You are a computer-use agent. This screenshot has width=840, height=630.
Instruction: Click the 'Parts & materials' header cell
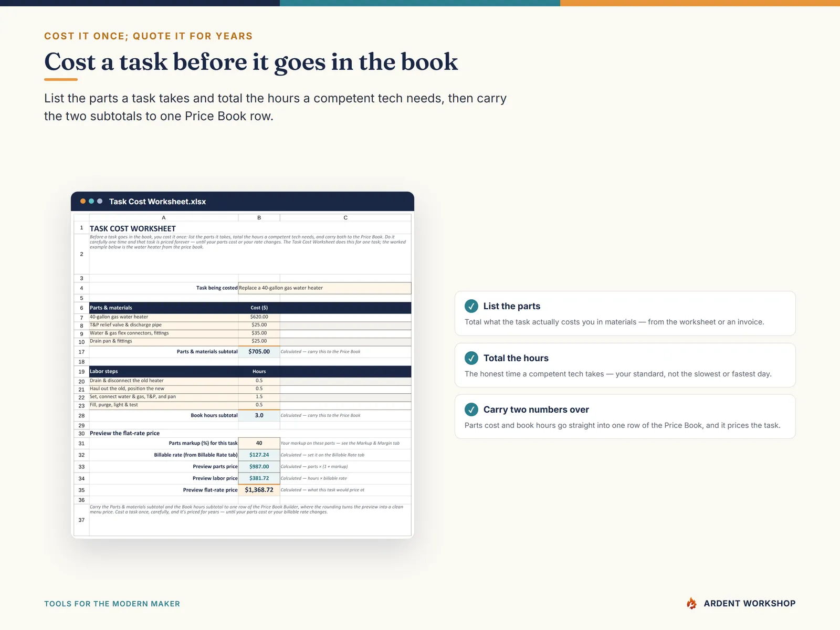coord(164,308)
